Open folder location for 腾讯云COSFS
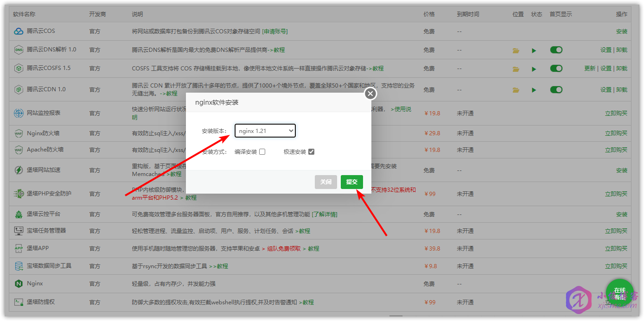The width and height of the screenshot is (644, 321). click(516, 69)
